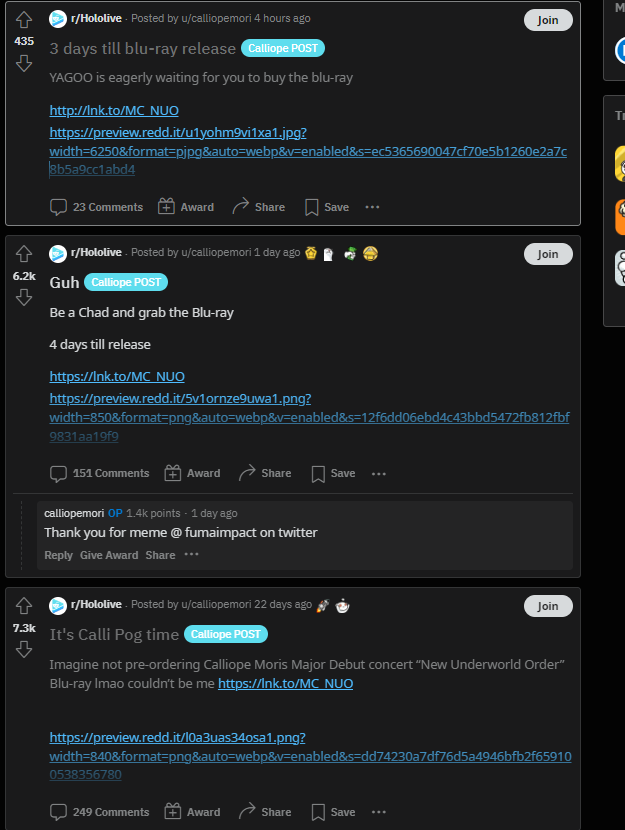The image size is (625, 830).
Task: Open more options on the 'Guh' post
Action: (379, 474)
